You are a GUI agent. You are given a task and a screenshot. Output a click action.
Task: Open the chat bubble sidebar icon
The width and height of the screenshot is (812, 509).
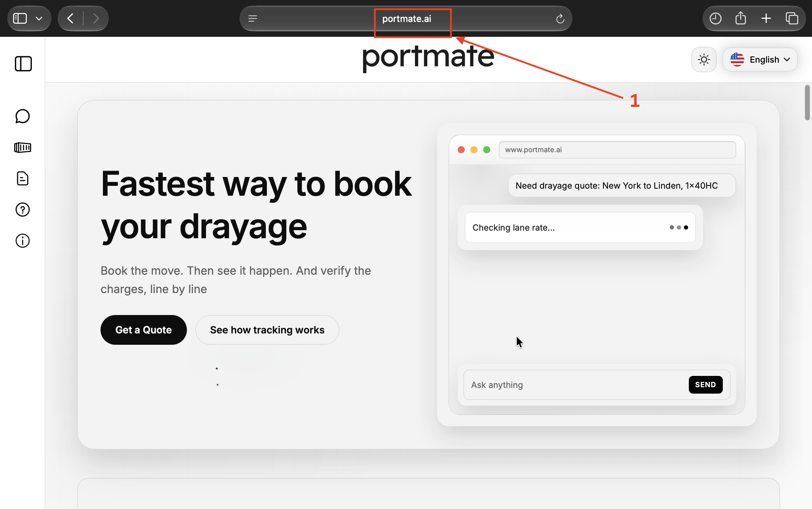(x=23, y=116)
